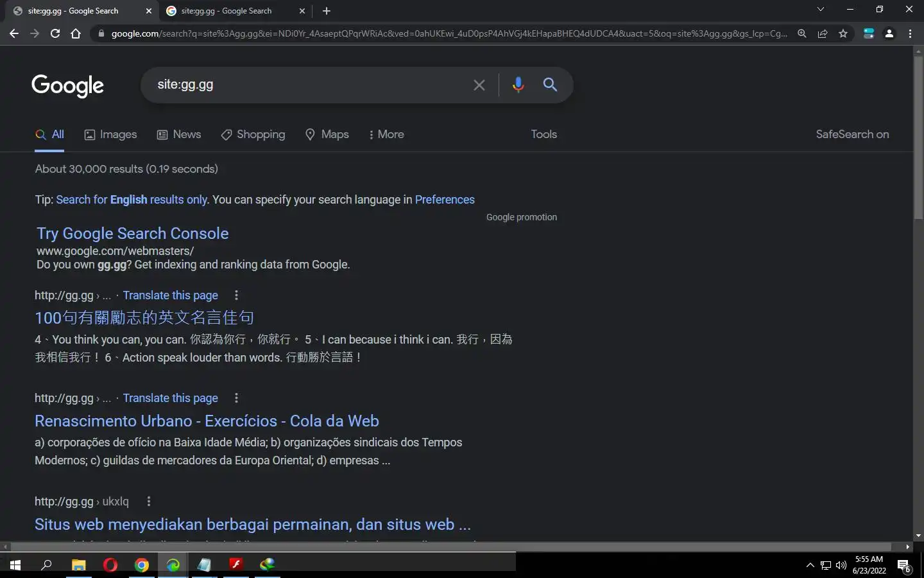
Task: Open Chrome three-dot settings menu
Action: click(910, 33)
